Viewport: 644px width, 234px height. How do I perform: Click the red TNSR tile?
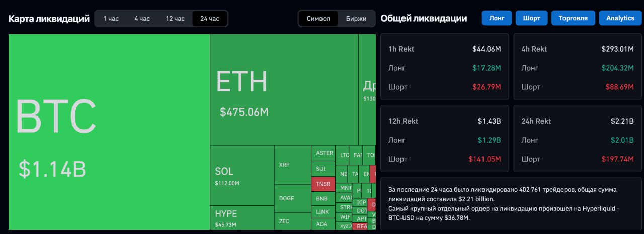pos(324,184)
